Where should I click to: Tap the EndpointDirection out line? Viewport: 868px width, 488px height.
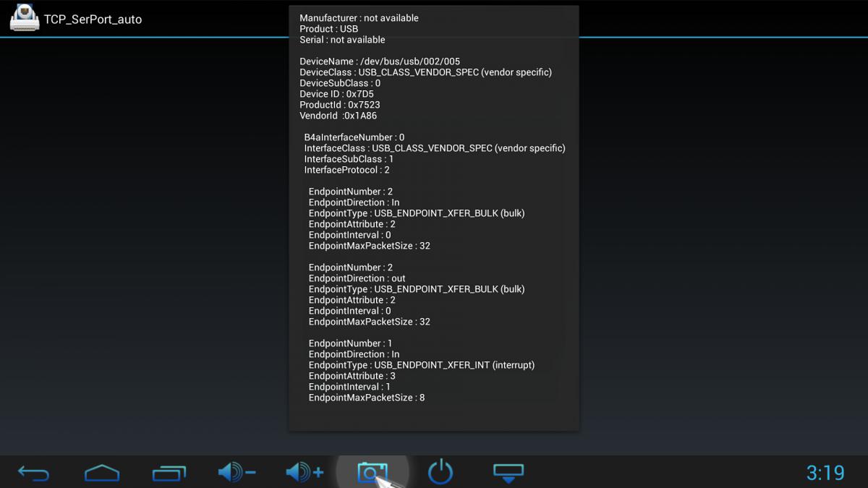click(357, 278)
